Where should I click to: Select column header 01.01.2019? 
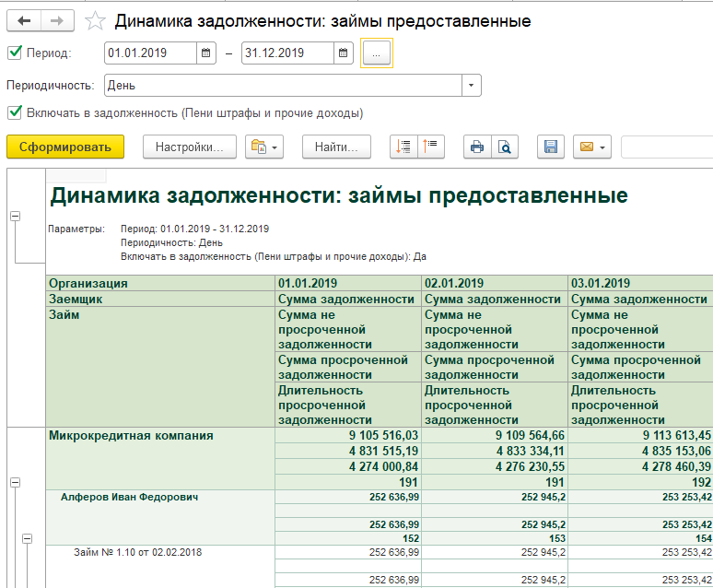pyautogui.click(x=348, y=283)
